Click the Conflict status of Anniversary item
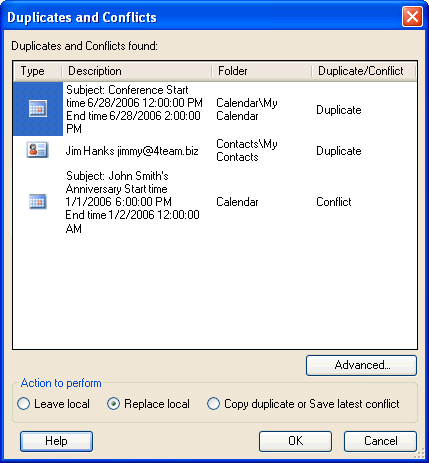429x463 pixels. (x=334, y=202)
